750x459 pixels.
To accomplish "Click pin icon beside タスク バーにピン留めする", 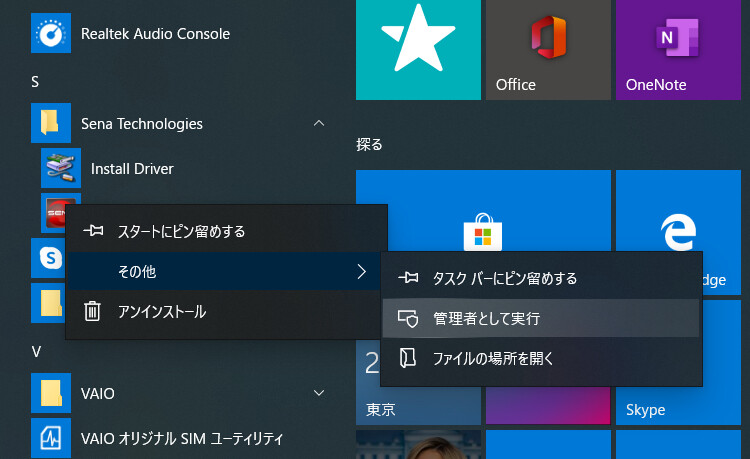I will pyautogui.click(x=408, y=278).
